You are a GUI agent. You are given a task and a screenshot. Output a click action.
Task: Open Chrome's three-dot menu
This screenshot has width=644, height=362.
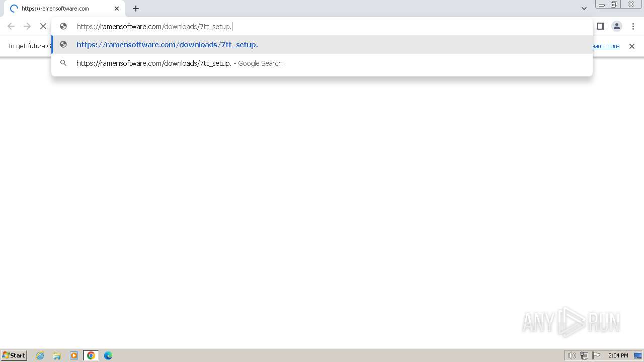[633, 26]
